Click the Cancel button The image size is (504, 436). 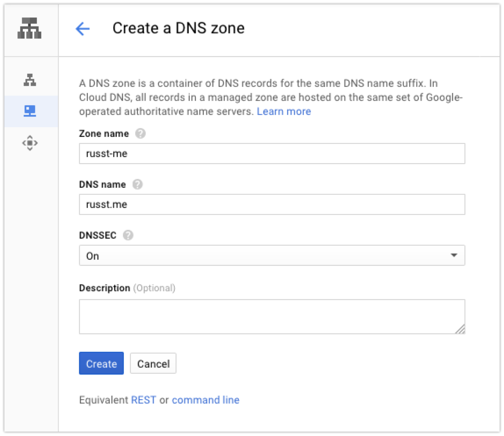click(153, 364)
